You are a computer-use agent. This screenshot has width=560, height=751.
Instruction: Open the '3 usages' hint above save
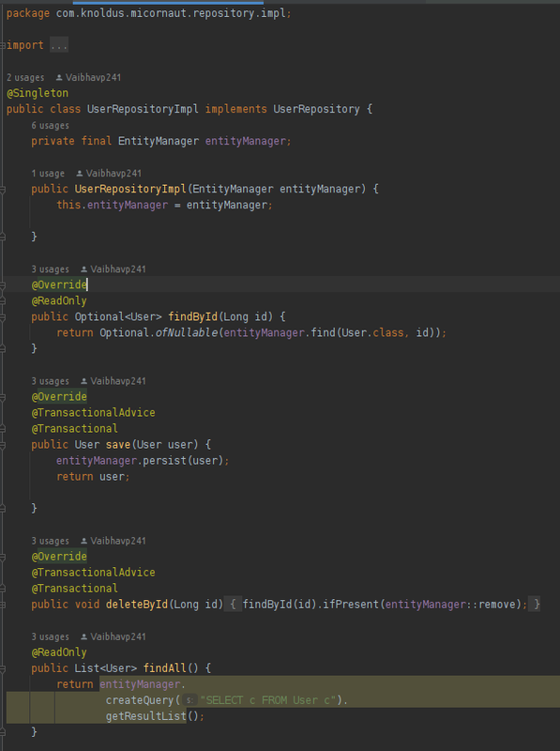pos(51,381)
